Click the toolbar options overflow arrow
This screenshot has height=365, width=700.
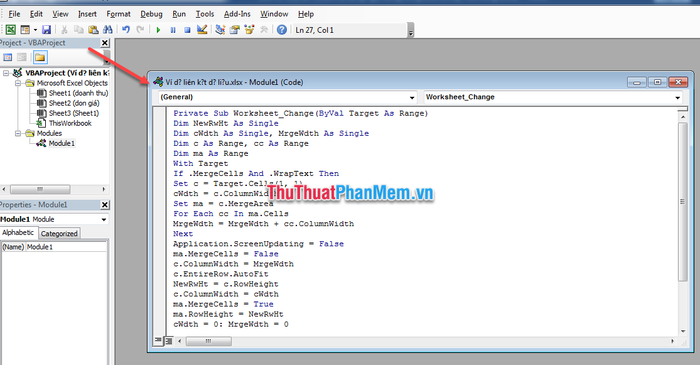(x=411, y=31)
